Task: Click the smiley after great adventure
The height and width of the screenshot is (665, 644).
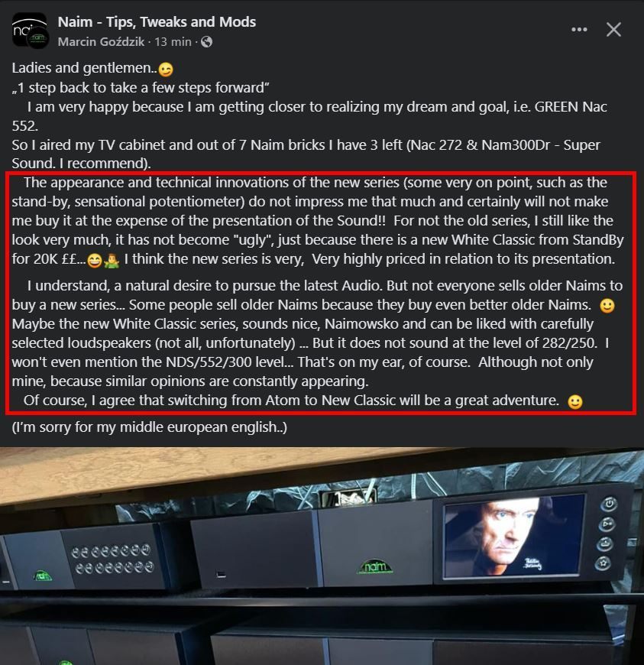Action: [x=574, y=401]
